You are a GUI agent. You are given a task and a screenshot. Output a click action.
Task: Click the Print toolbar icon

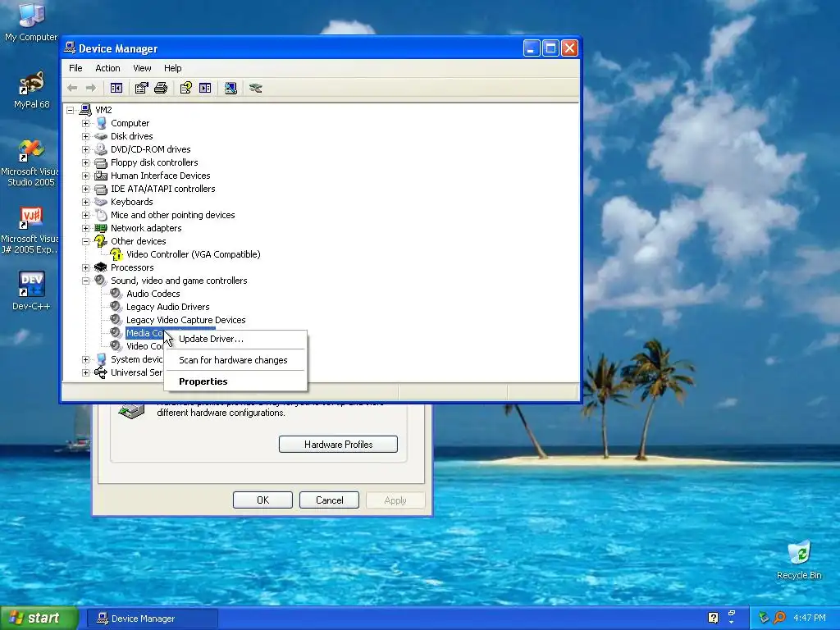point(161,88)
